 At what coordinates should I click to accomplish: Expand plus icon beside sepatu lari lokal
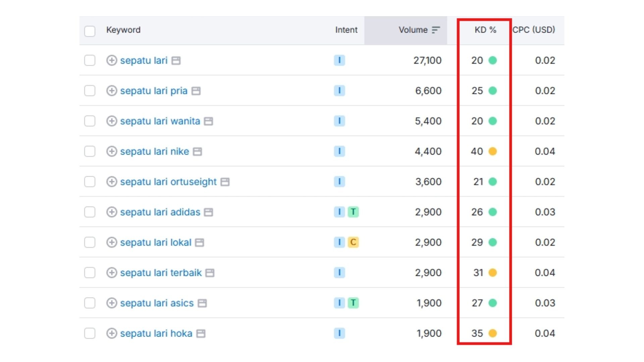(112, 242)
